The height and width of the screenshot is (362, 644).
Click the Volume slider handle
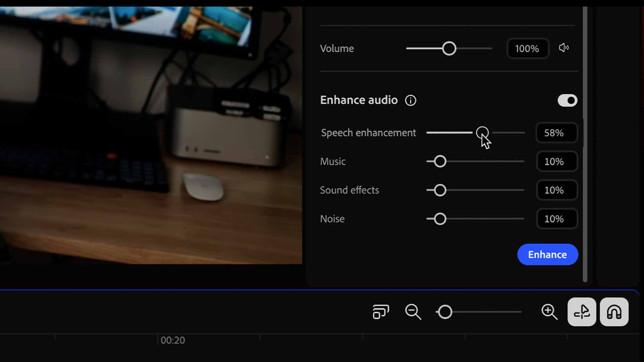tap(449, 49)
